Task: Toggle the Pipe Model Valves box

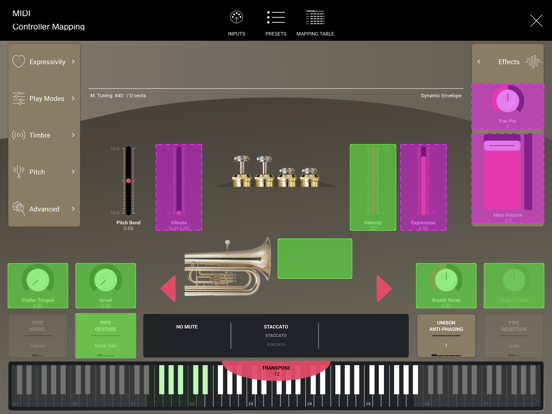Action: tap(38, 335)
